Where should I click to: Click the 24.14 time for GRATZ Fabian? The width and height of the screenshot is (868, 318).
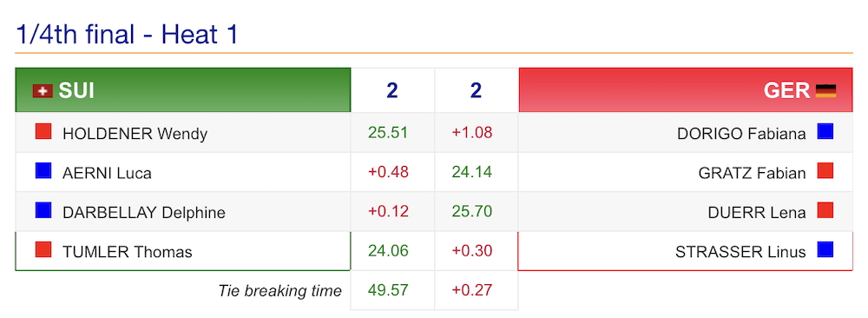tap(472, 172)
